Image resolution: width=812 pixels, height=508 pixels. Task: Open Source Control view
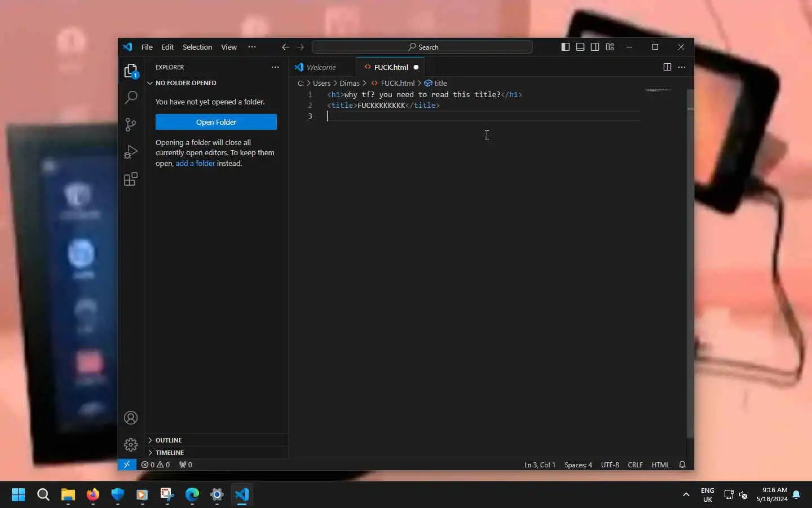131,125
